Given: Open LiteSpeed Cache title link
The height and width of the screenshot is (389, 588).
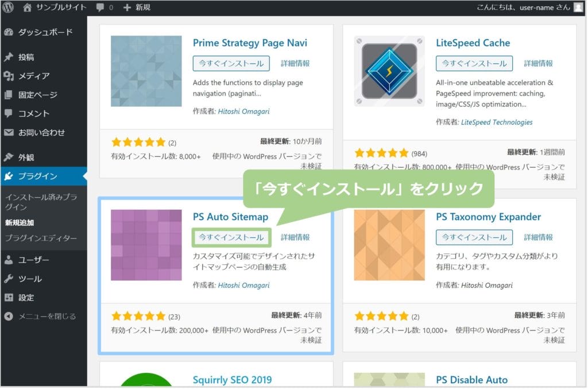Looking at the screenshot, I should (x=473, y=43).
